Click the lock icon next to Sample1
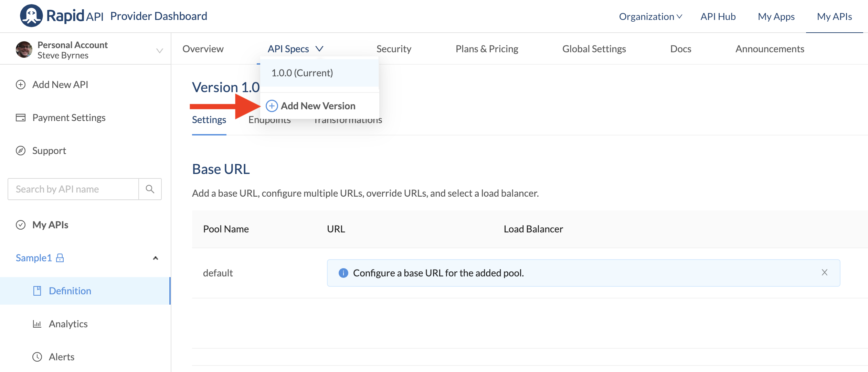Image resolution: width=868 pixels, height=372 pixels. point(60,258)
